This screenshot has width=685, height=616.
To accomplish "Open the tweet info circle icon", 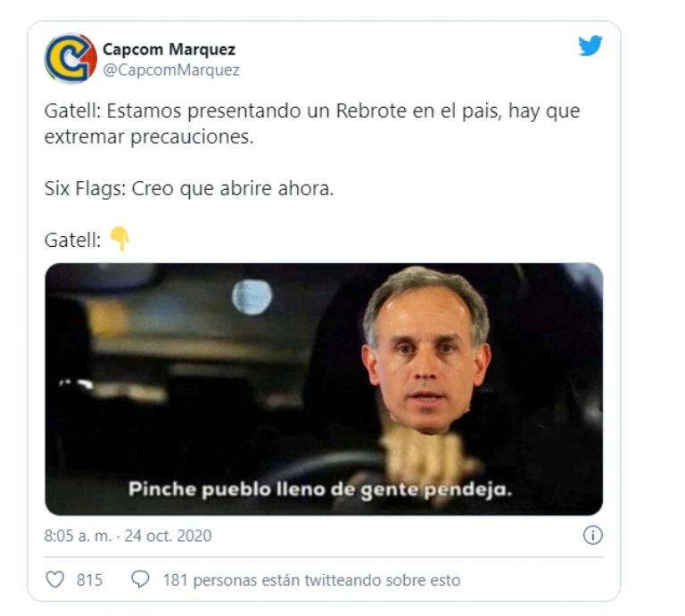I will click(593, 535).
